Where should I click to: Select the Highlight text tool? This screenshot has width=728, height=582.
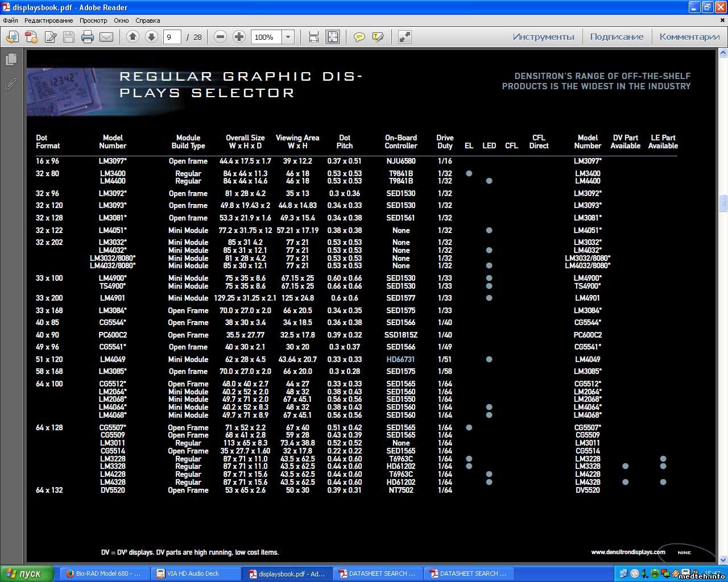point(378,37)
